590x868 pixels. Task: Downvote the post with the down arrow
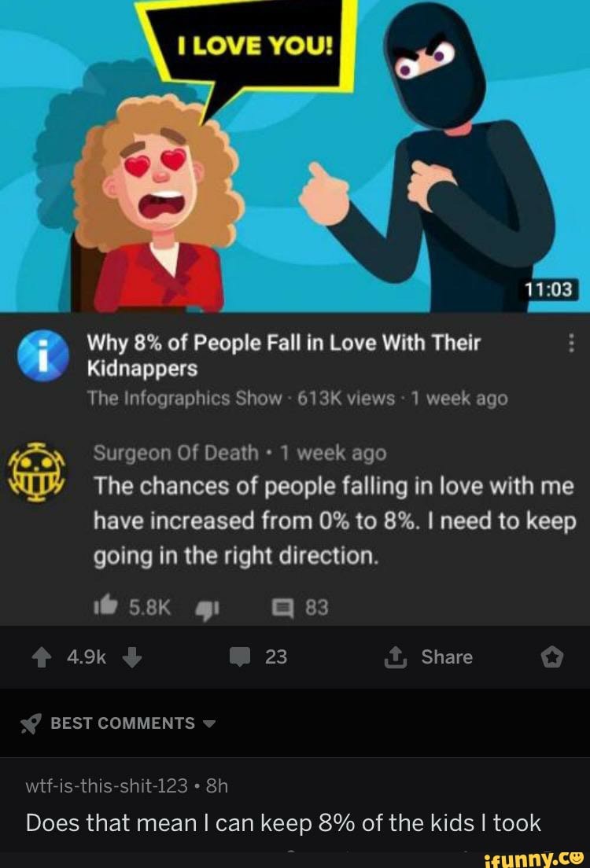(x=132, y=657)
